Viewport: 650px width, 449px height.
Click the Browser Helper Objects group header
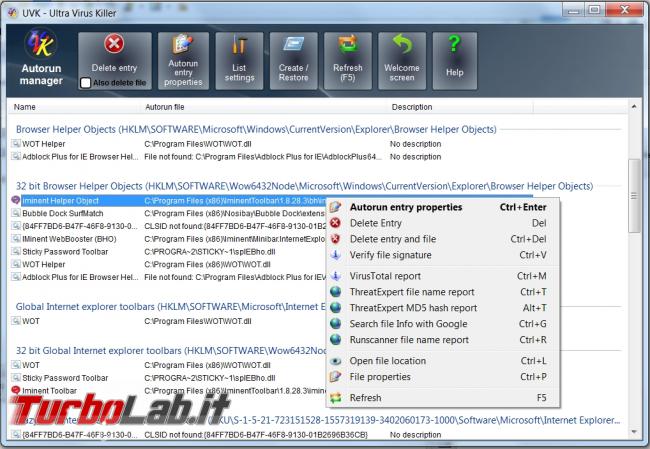[256, 129]
